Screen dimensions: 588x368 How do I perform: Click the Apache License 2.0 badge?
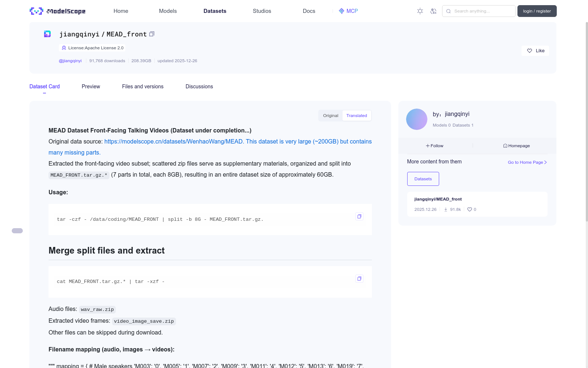[92, 48]
